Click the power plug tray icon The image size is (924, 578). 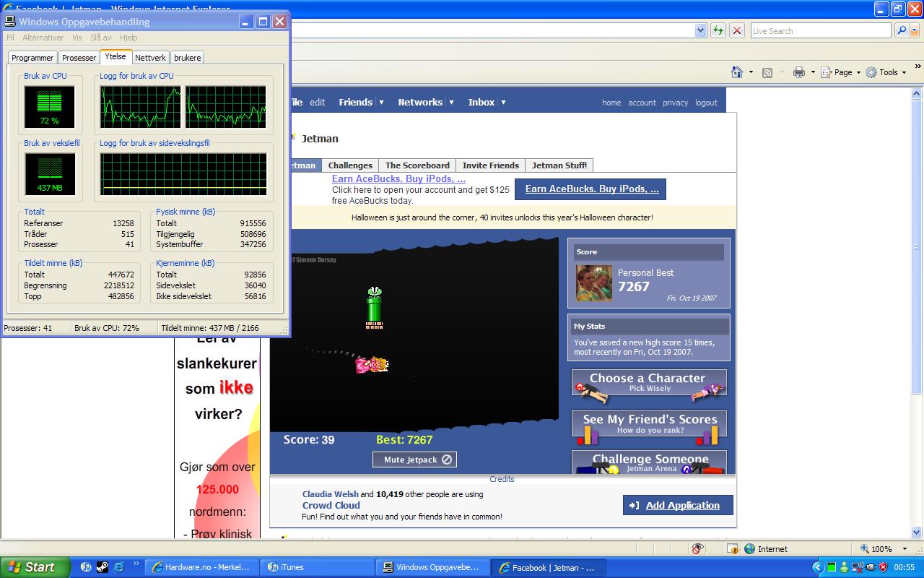[870, 567]
